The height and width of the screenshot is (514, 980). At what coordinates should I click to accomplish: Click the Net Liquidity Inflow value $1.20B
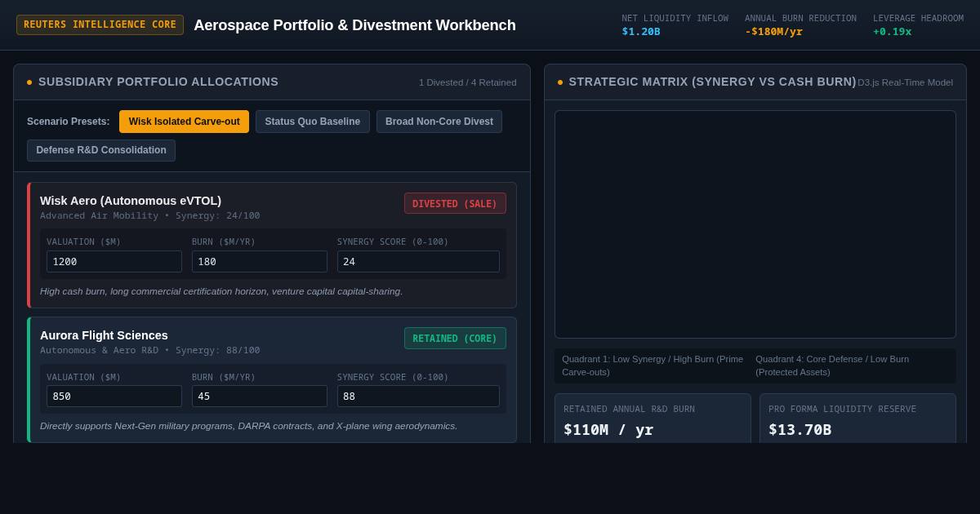pyautogui.click(x=641, y=32)
